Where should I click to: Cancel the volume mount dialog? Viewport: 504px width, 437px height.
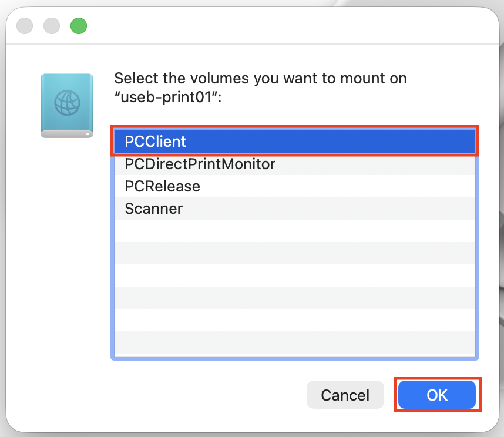coord(345,395)
